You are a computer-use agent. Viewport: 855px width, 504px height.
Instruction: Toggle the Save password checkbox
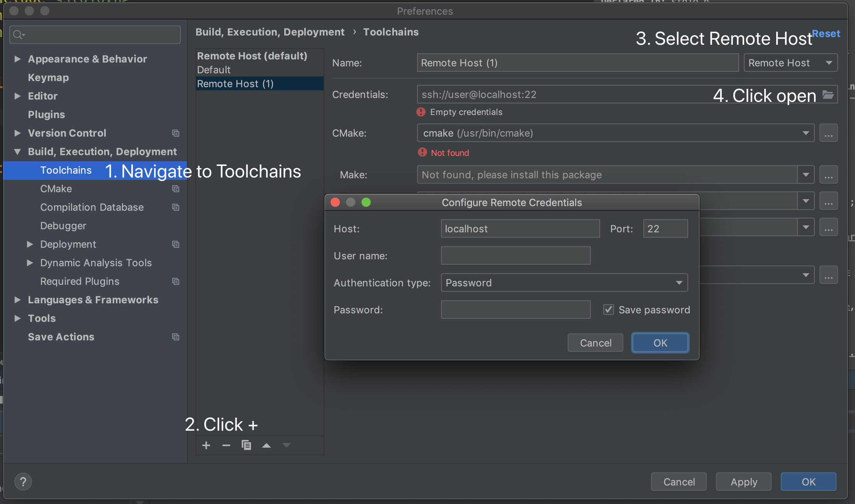[609, 310]
